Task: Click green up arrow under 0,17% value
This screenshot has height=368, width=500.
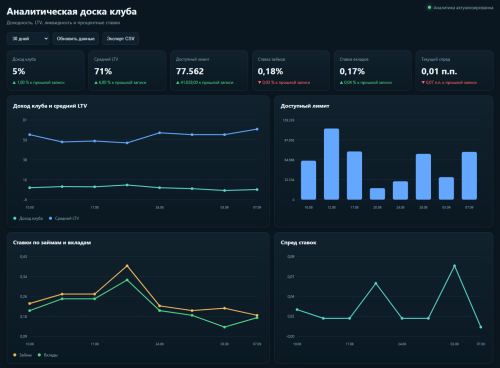Action: click(x=341, y=82)
